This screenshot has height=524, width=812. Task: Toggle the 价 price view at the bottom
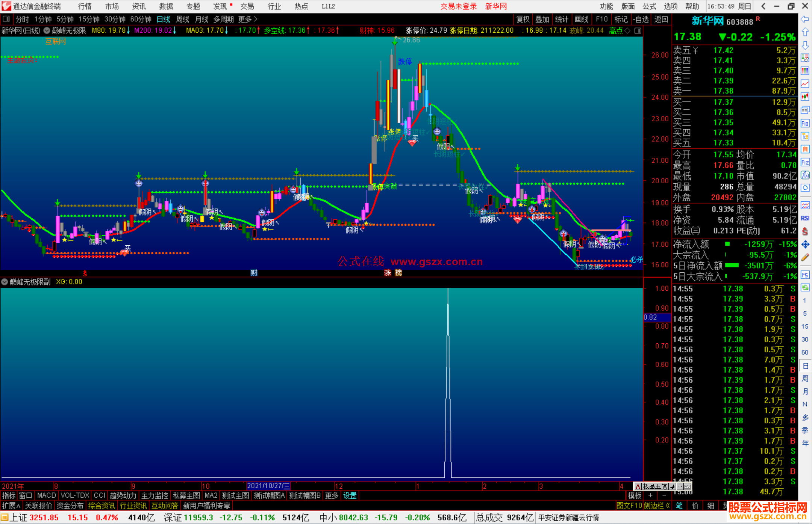pyautogui.click(x=695, y=506)
